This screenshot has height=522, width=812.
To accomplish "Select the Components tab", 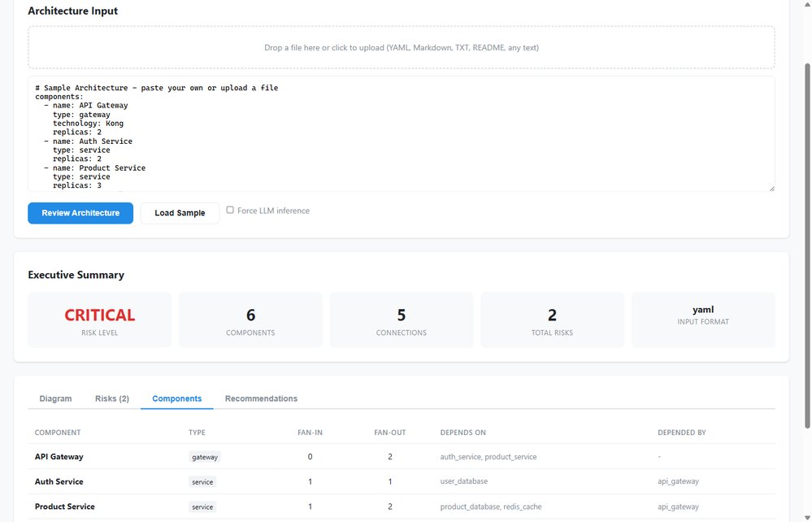I will [176, 398].
